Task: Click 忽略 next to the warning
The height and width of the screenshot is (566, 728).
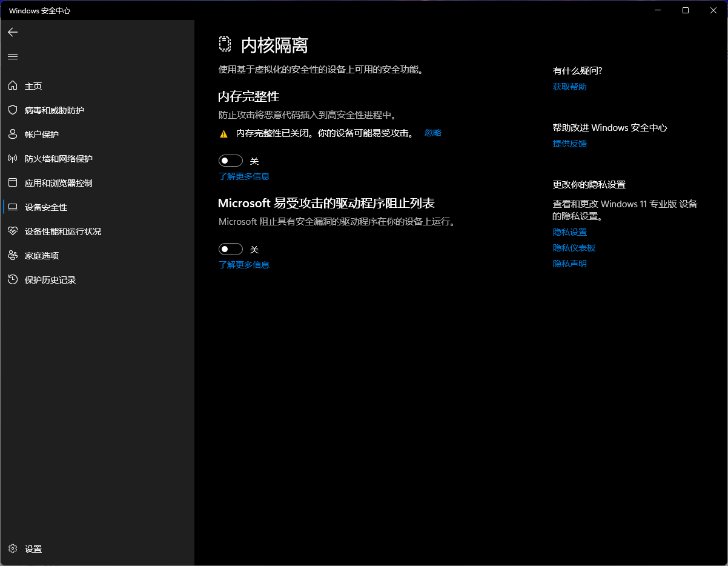Action: pyautogui.click(x=433, y=133)
